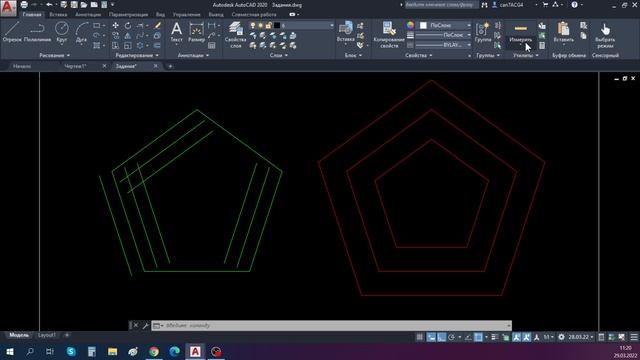The image size is (640, 360).
Task: Select the Полилиния (Polyline) tool
Action: 37,32
